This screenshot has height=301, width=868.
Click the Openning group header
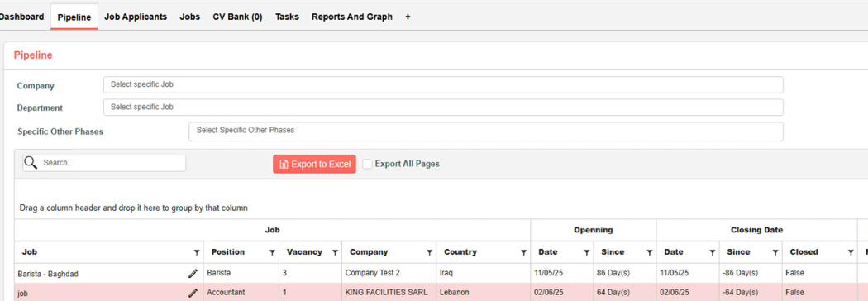[x=594, y=230]
